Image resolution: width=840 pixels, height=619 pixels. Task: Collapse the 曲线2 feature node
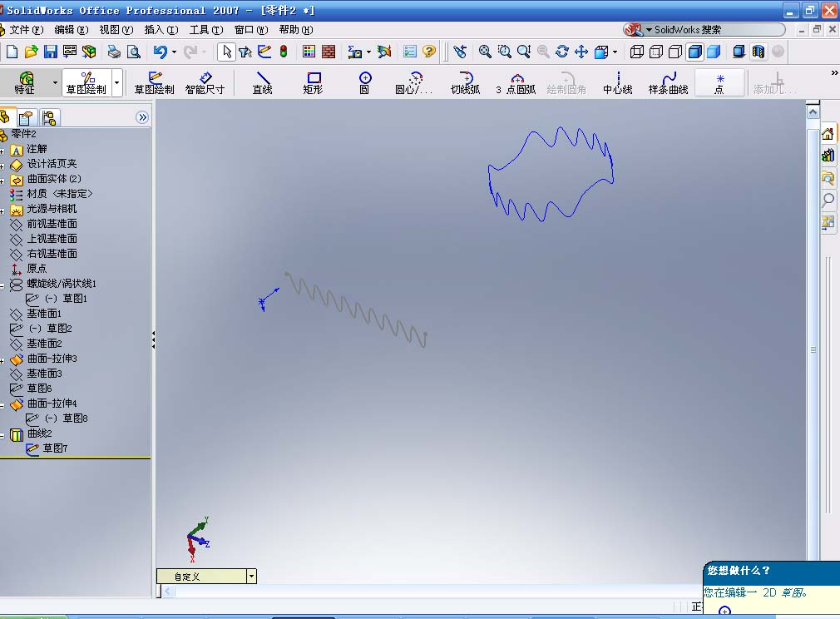click(2, 434)
